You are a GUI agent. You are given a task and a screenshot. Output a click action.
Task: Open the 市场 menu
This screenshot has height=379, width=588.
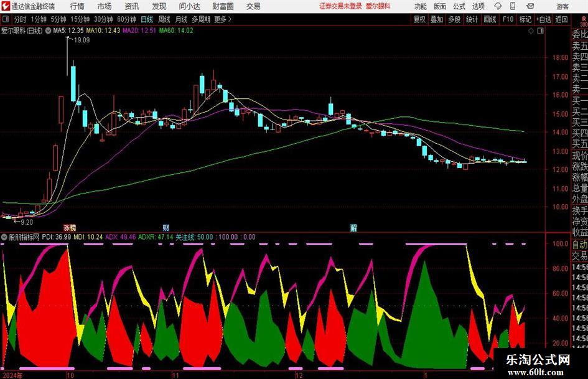tap(105, 6)
